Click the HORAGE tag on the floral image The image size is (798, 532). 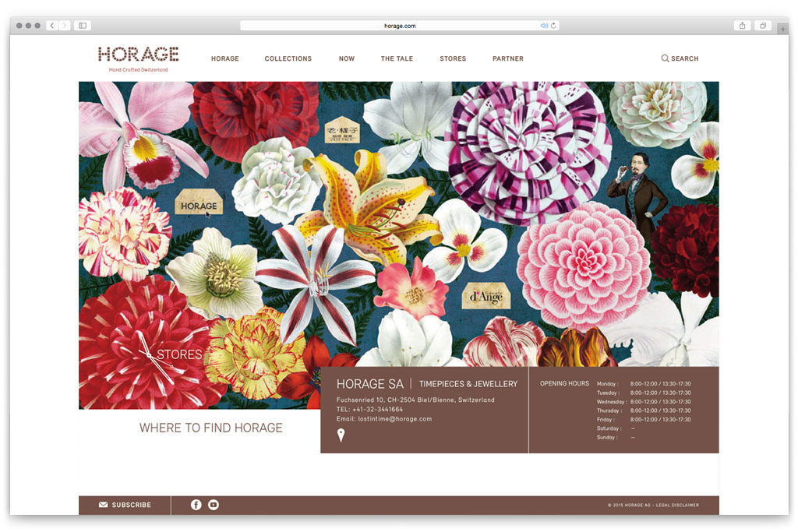(x=199, y=203)
